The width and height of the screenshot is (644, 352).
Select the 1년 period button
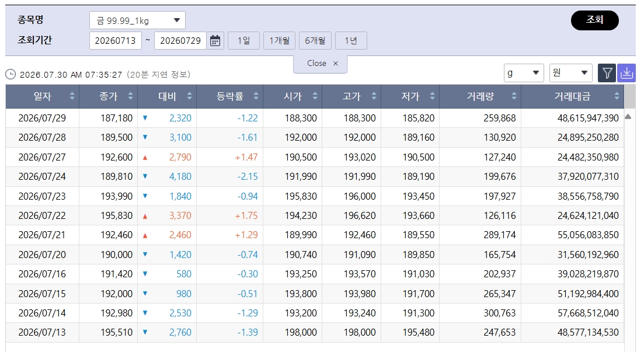(351, 41)
